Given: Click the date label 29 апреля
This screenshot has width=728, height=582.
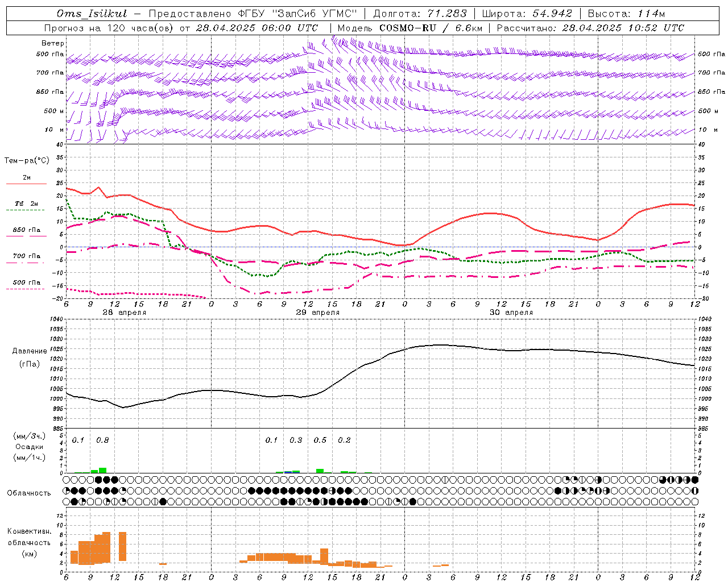Looking at the screenshot, I should [x=317, y=313].
